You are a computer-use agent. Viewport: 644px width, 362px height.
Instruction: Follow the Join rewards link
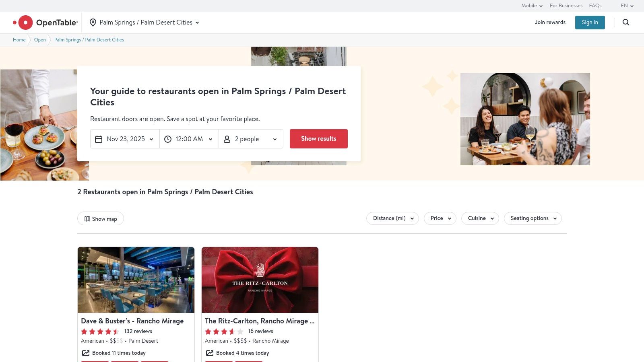[x=550, y=22]
